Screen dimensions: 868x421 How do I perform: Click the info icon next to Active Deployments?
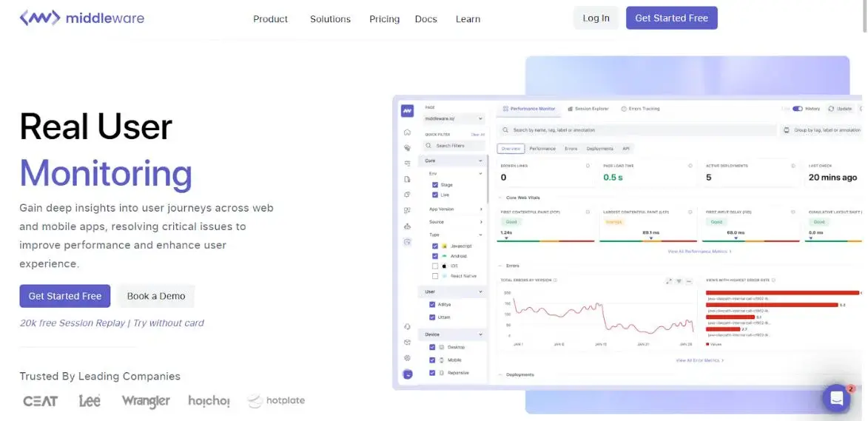[x=793, y=166]
